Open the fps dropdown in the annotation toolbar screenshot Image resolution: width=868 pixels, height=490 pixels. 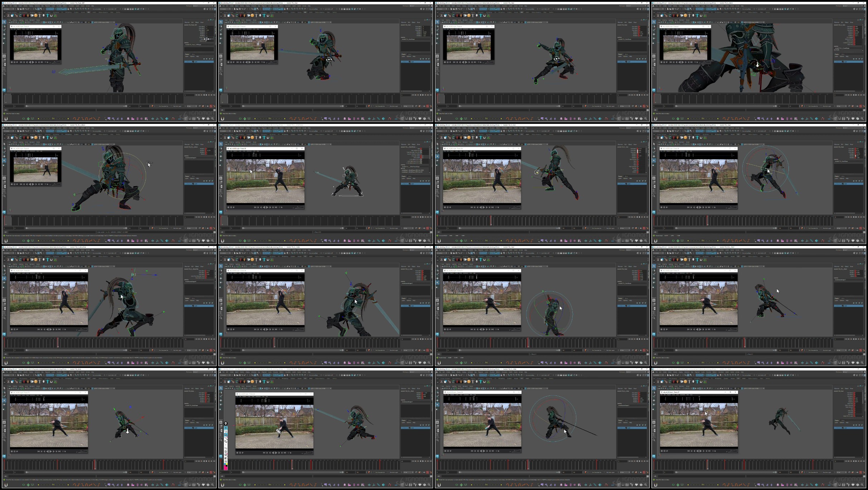coord(408,472)
